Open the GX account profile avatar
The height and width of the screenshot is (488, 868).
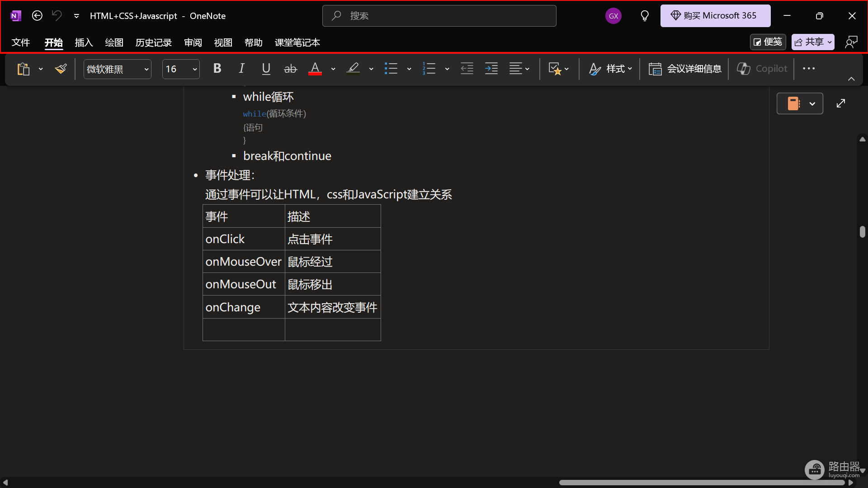[613, 16]
